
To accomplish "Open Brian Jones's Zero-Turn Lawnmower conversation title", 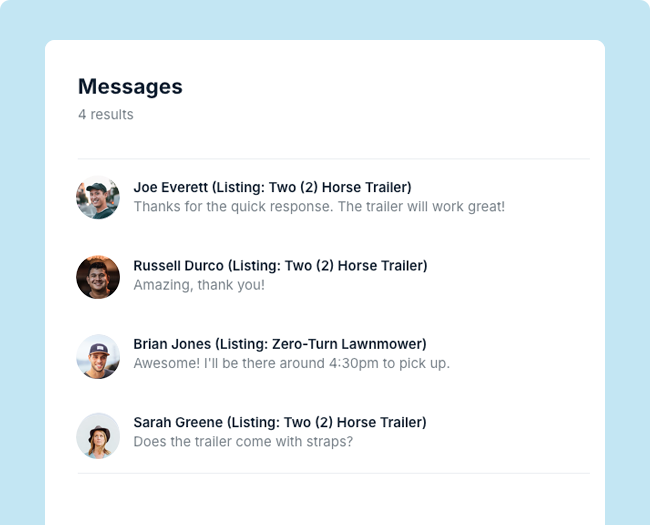I will tap(280, 344).
